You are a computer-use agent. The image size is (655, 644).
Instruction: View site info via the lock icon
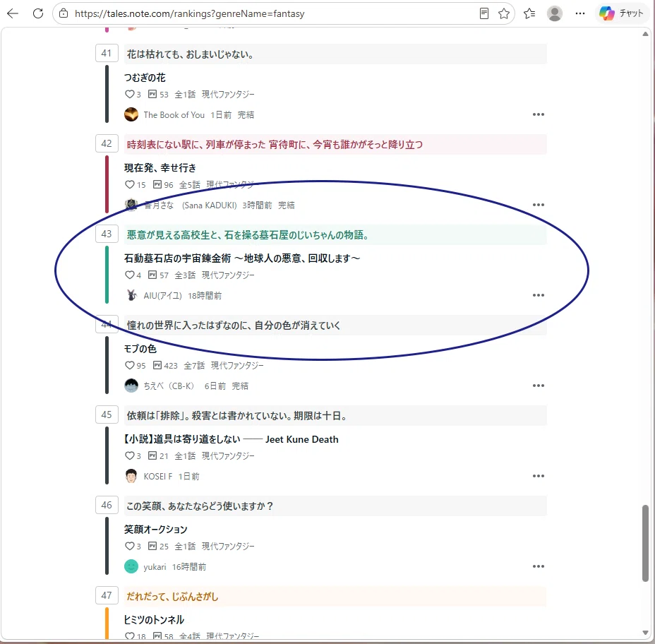[x=64, y=13]
